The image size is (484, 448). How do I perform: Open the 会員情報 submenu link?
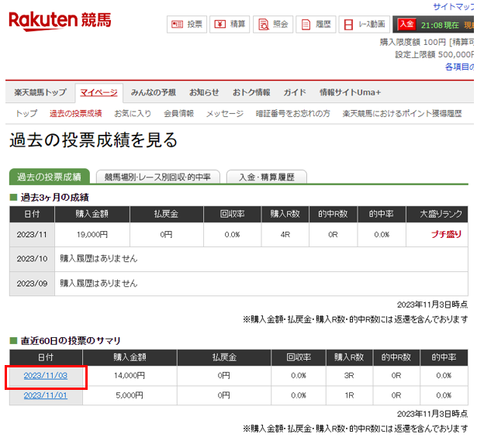(x=178, y=113)
